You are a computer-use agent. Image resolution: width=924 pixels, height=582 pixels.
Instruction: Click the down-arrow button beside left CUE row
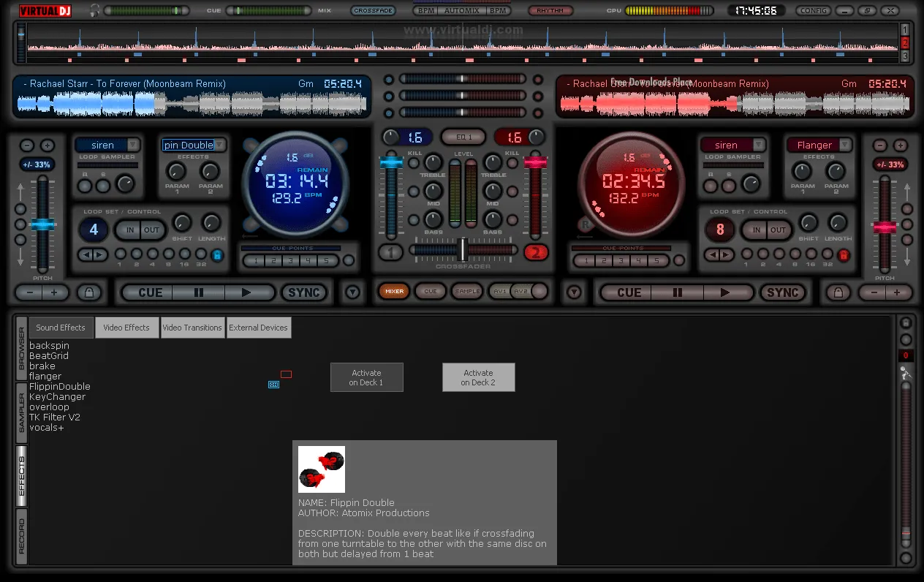(x=352, y=291)
